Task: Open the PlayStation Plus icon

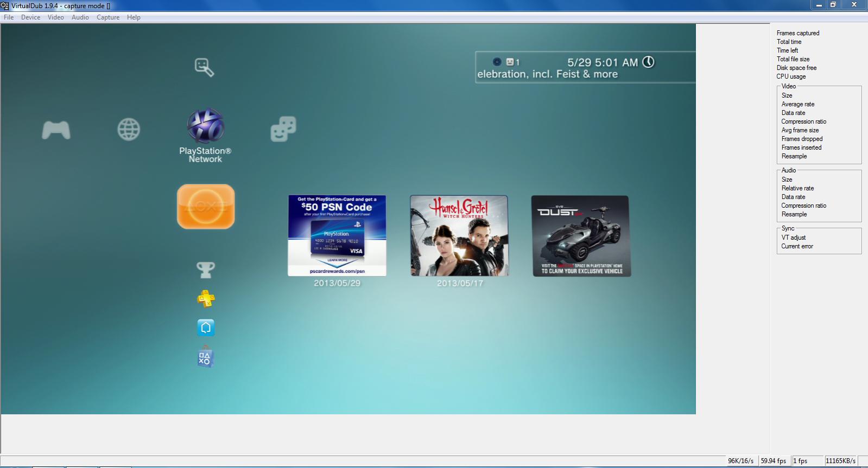Action: 206,298
